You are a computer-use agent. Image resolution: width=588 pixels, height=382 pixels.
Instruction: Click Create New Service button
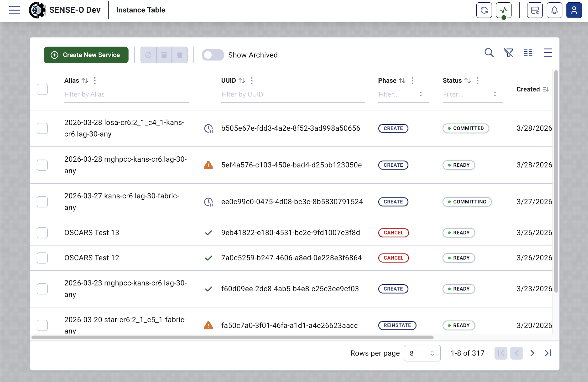pos(86,55)
